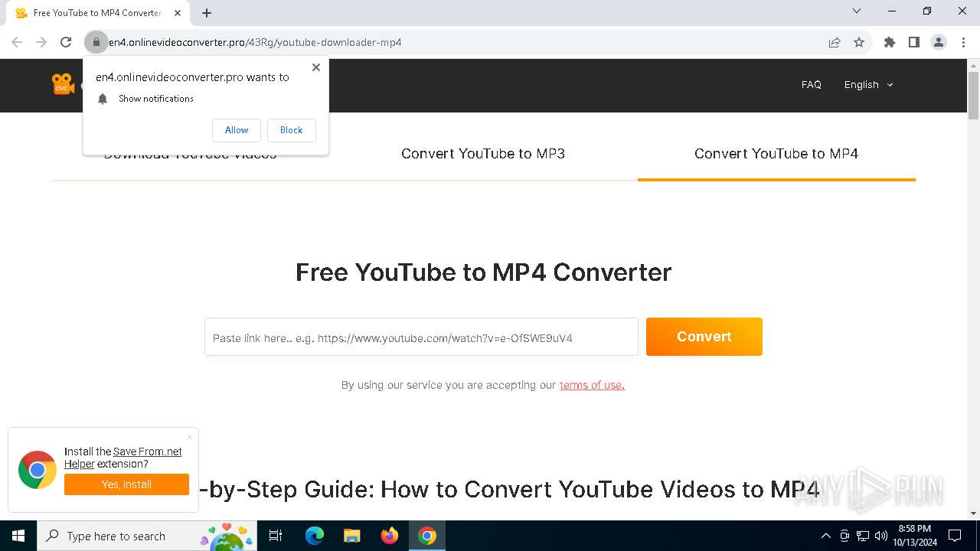
Task: Close the Free YouTube to MP4 Converter tab
Action: [x=177, y=13]
